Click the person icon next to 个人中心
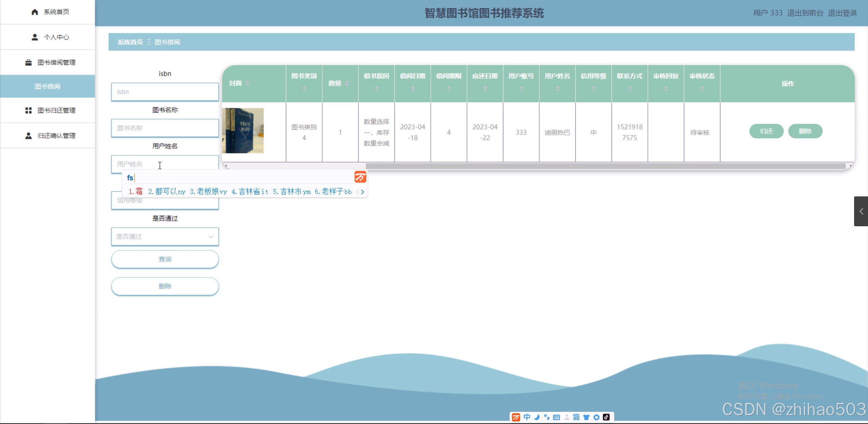Viewport: 868px width, 424px height. (x=35, y=37)
